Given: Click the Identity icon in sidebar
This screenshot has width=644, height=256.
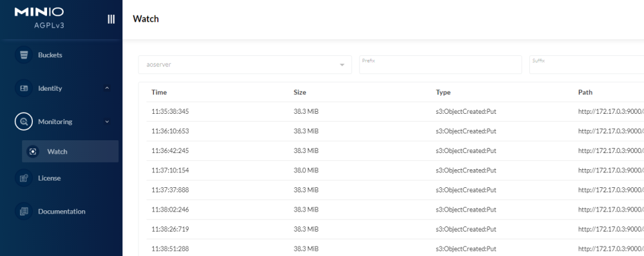Looking at the screenshot, I should [x=24, y=88].
